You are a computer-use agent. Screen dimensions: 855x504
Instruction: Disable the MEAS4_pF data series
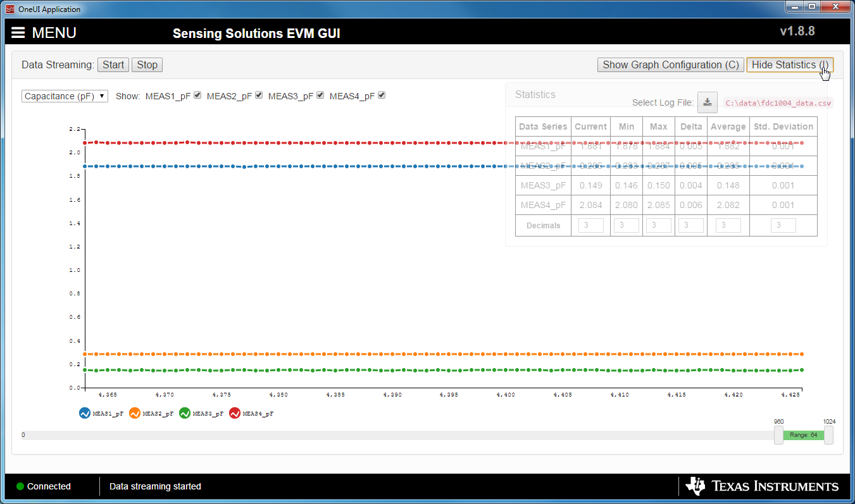click(x=381, y=94)
